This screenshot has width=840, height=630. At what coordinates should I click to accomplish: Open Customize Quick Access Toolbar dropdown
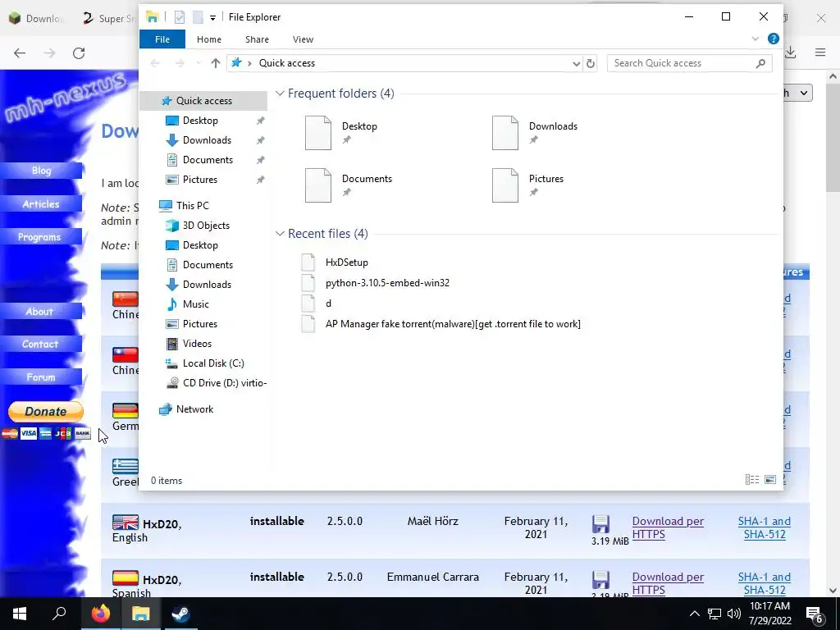point(212,18)
